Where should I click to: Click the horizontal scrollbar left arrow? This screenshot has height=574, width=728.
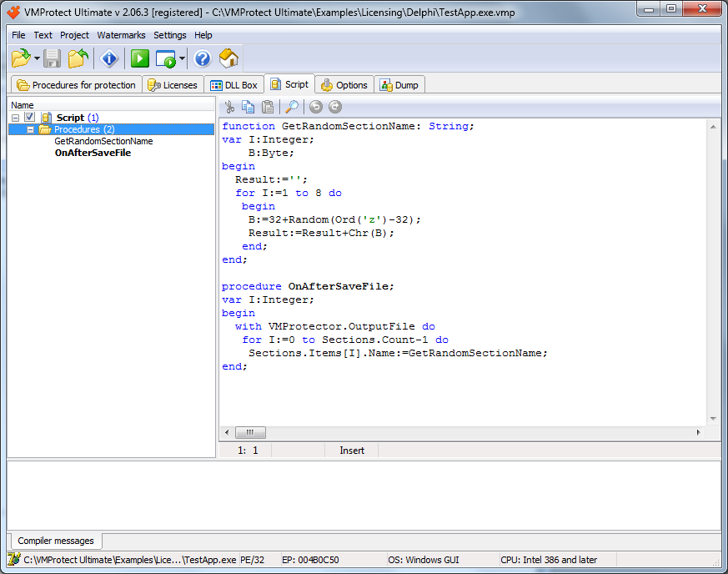(227, 432)
